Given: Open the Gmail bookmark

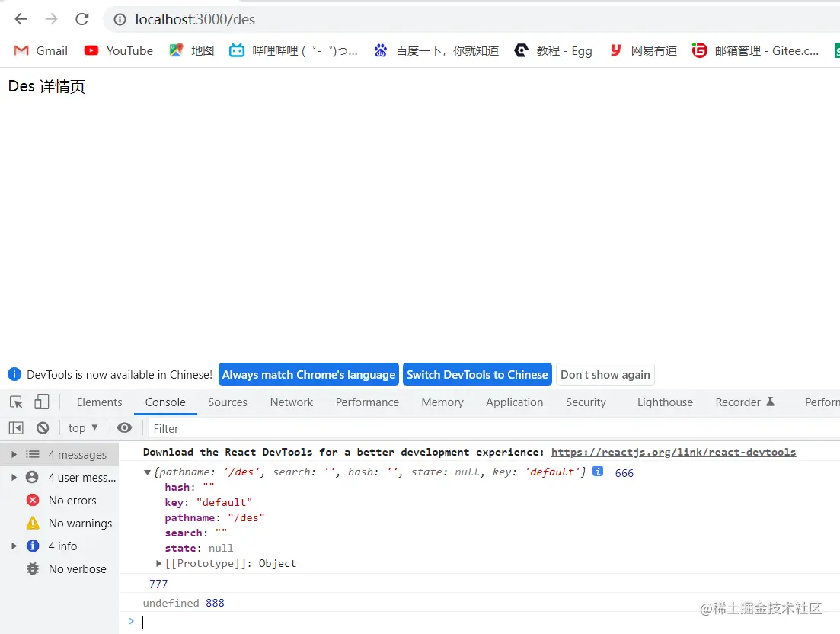Looking at the screenshot, I should point(40,50).
